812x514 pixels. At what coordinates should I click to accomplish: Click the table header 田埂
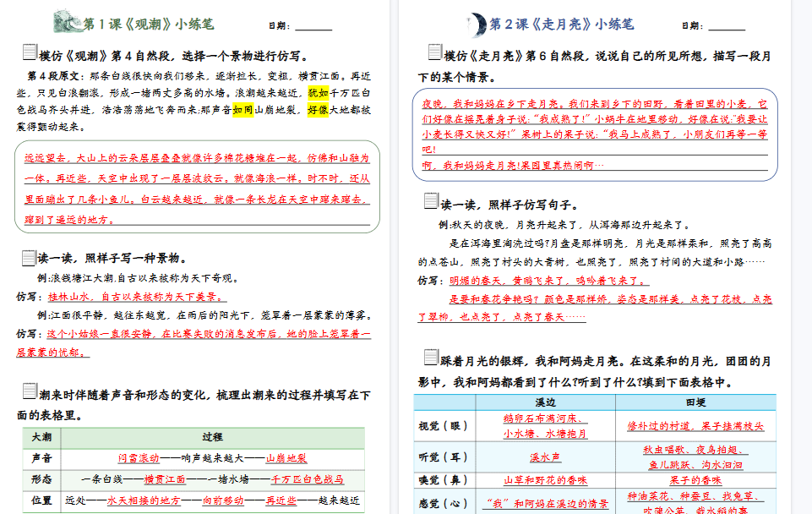[x=695, y=402]
